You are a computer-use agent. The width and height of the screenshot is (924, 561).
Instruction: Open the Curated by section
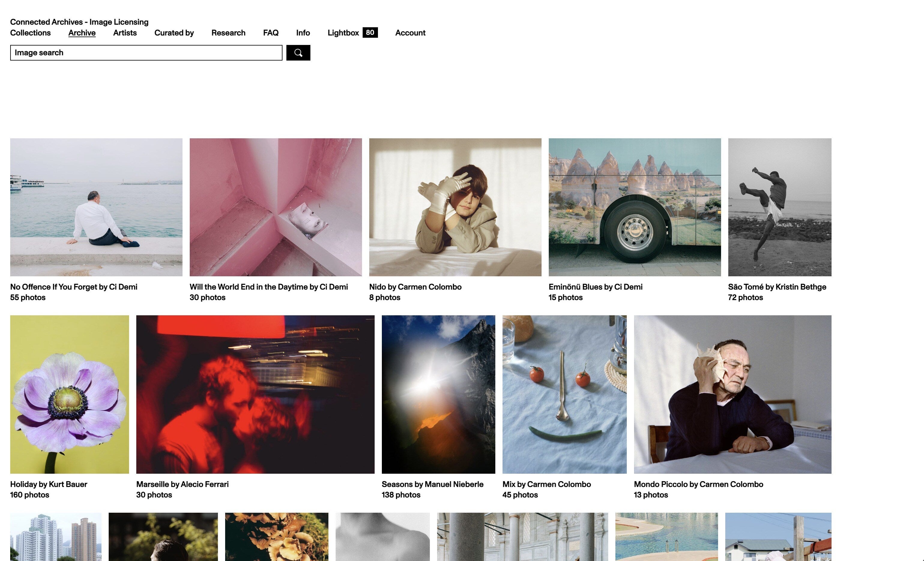click(x=174, y=33)
